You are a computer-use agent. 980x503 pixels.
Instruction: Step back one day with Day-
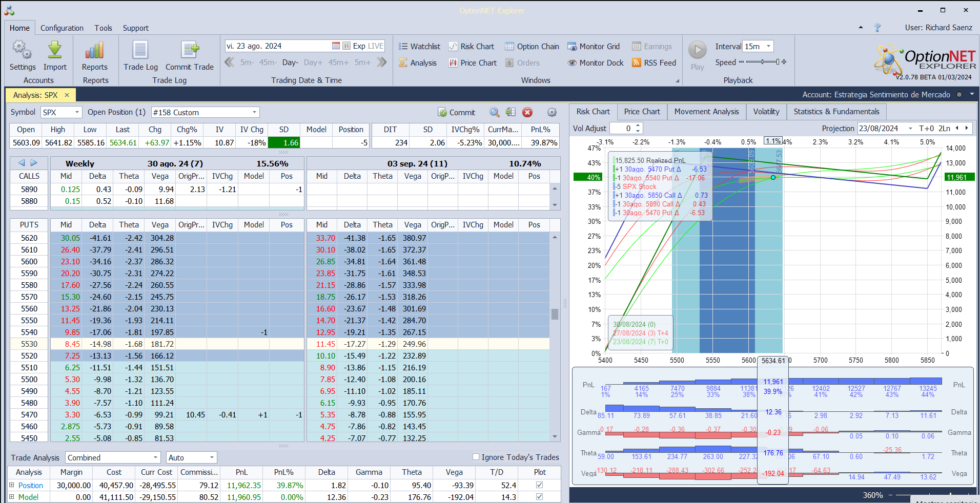click(x=290, y=62)
